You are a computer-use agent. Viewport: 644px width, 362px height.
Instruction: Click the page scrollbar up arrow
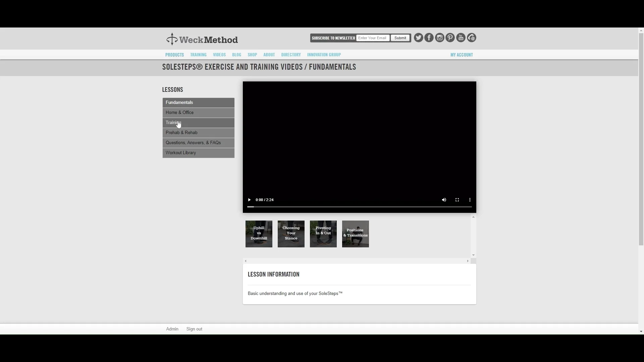[x=641, y=31]
